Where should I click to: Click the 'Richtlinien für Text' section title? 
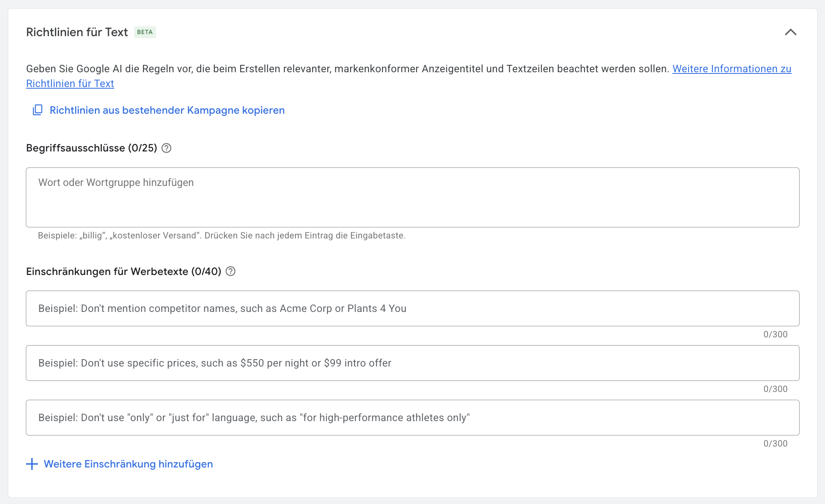(77, 32)
